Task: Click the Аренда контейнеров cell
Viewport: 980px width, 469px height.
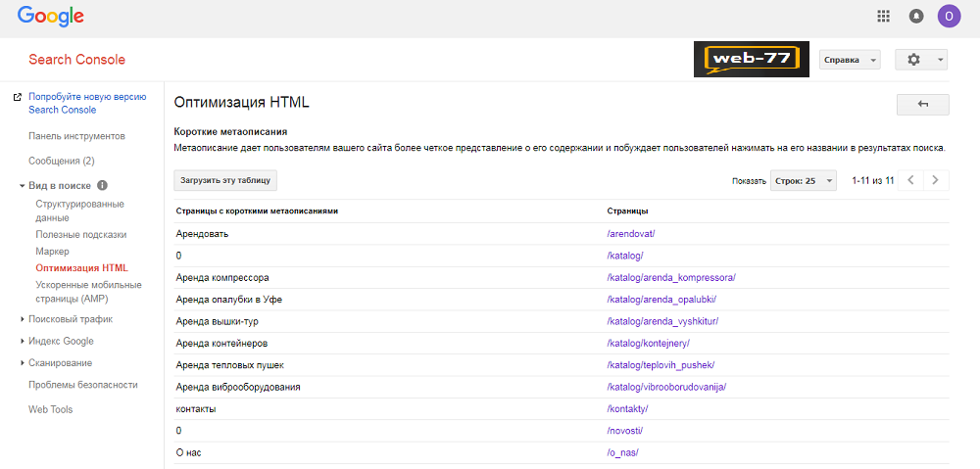Action: coord(221,343)
